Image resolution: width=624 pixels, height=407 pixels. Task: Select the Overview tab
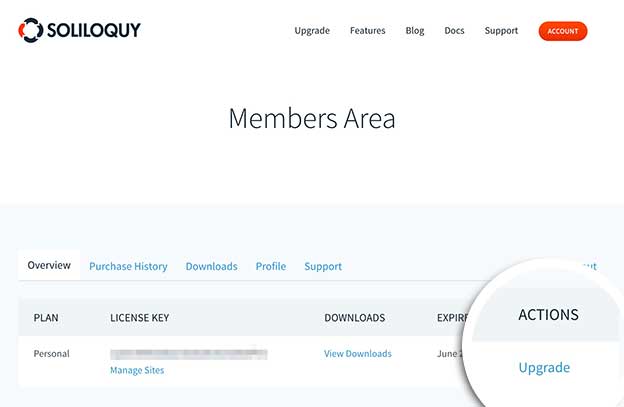click(49, 265)
